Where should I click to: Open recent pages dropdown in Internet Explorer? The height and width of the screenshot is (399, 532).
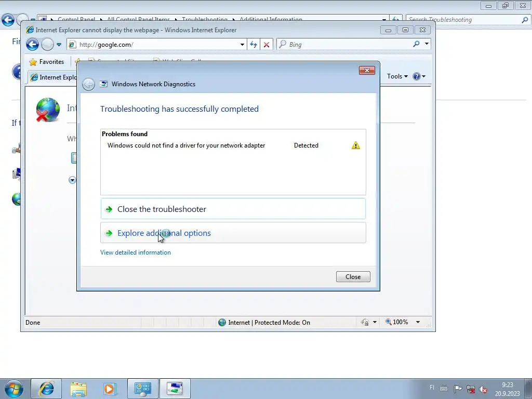tap(59, 45)
